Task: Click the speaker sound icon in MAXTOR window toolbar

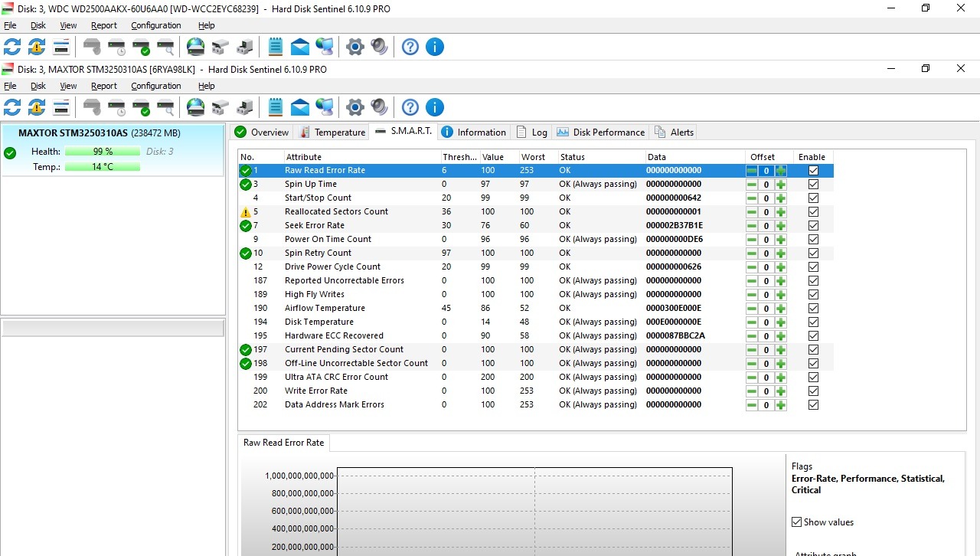Action: point(379,107)
